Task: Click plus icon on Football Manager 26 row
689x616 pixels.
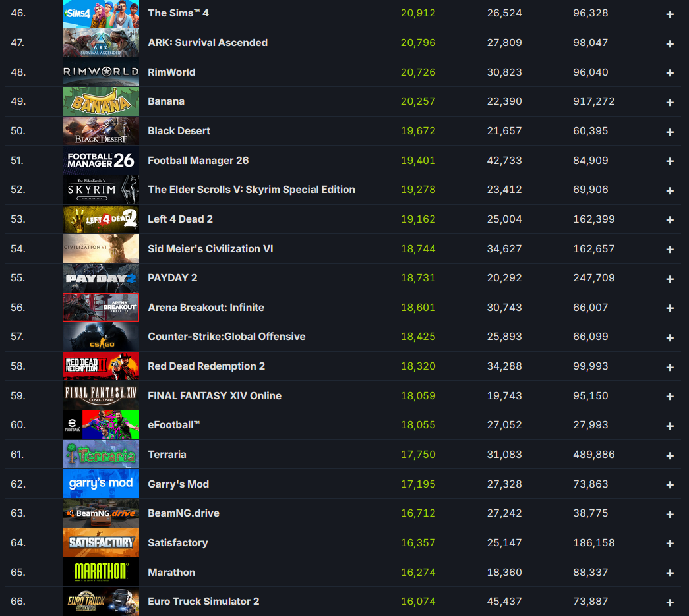Action: pyautogui.click(x=670, y=161)
